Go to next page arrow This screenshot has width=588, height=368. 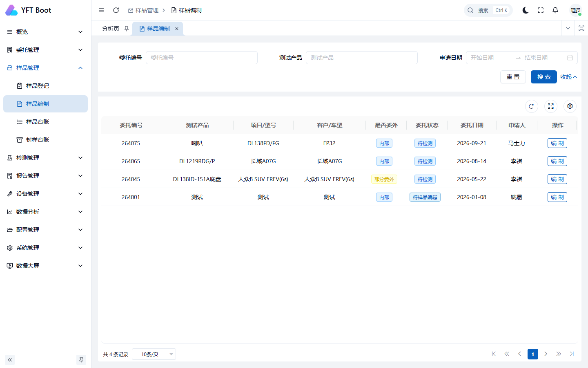pos(546,354)
